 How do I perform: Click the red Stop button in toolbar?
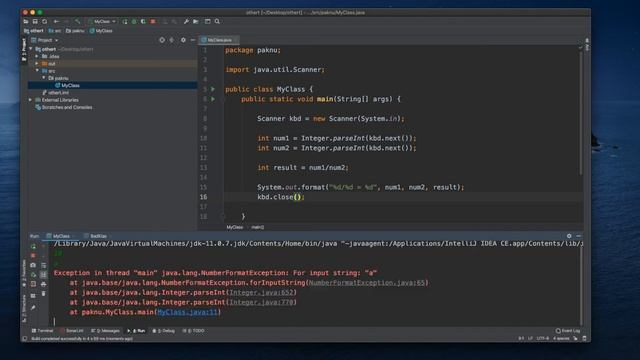pos(153,22)
